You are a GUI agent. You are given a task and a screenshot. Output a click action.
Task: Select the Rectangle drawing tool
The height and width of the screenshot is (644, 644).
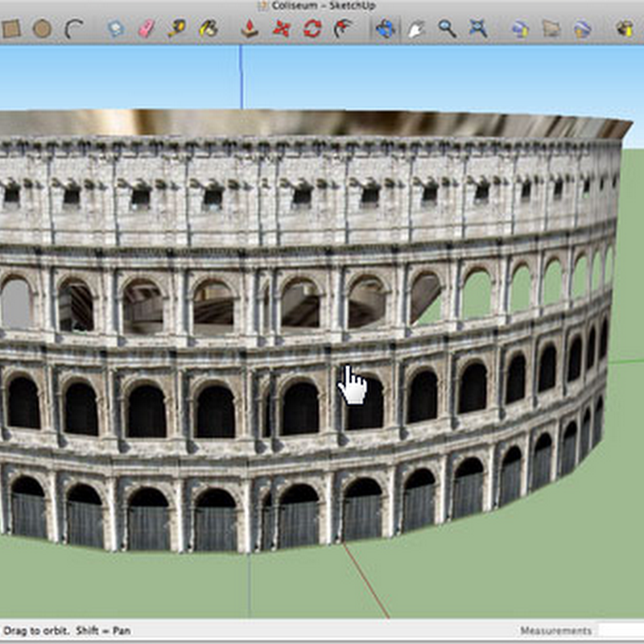tap(11, 29)
